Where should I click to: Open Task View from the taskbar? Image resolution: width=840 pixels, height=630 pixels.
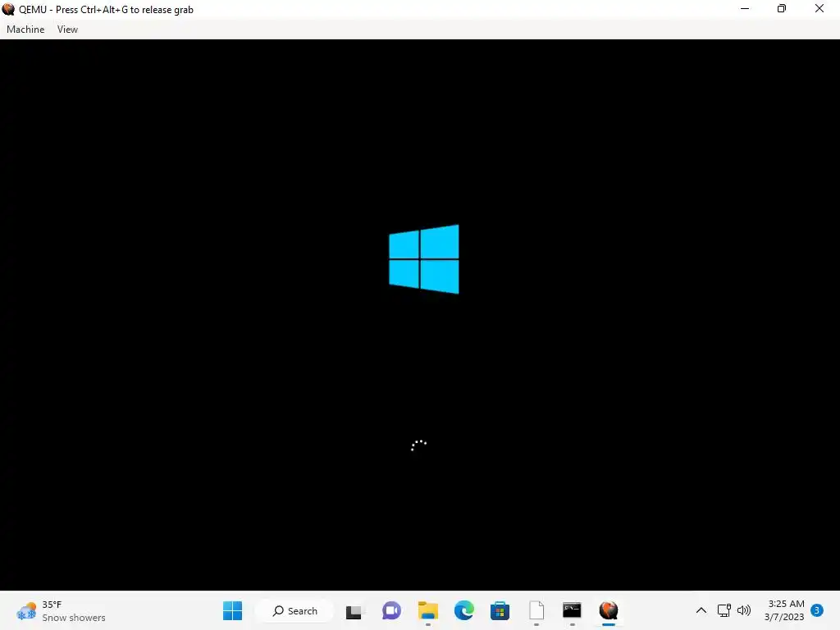pos(354,610)
